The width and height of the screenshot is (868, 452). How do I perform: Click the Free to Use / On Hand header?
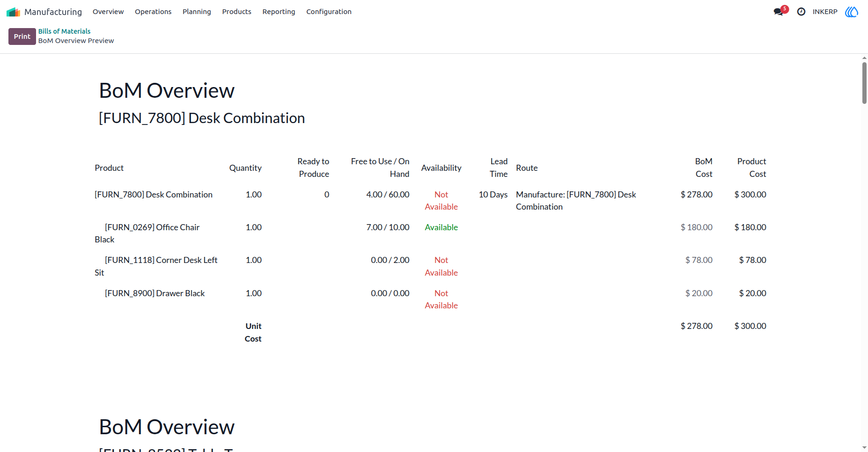(380, 168)
